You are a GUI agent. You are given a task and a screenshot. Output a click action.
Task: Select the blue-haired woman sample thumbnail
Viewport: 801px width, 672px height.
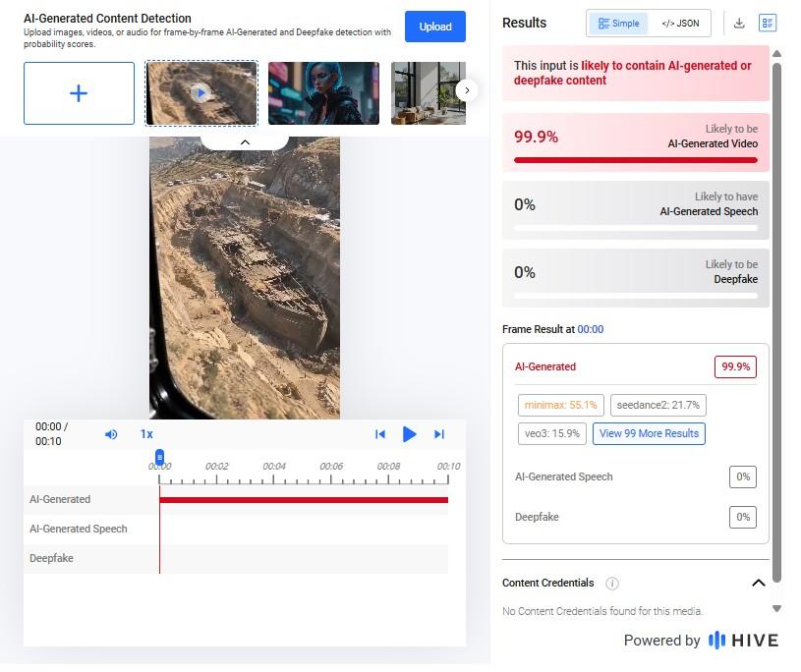(324, 93)
